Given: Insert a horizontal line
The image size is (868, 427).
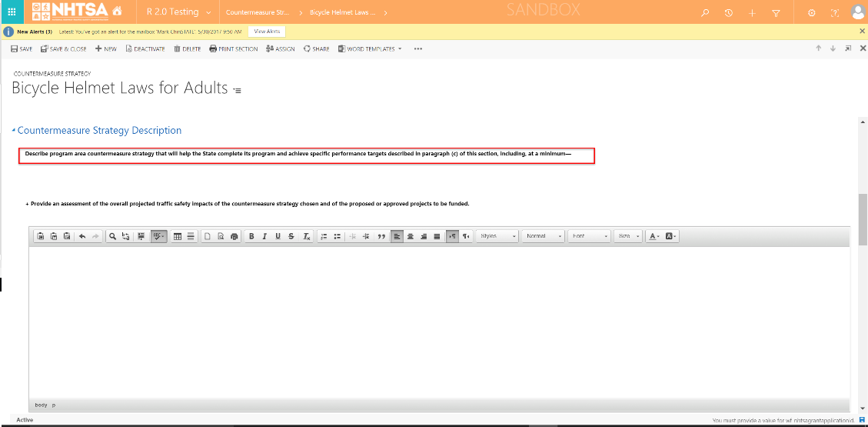Looking at the screenshot, I should pos(191,236).
